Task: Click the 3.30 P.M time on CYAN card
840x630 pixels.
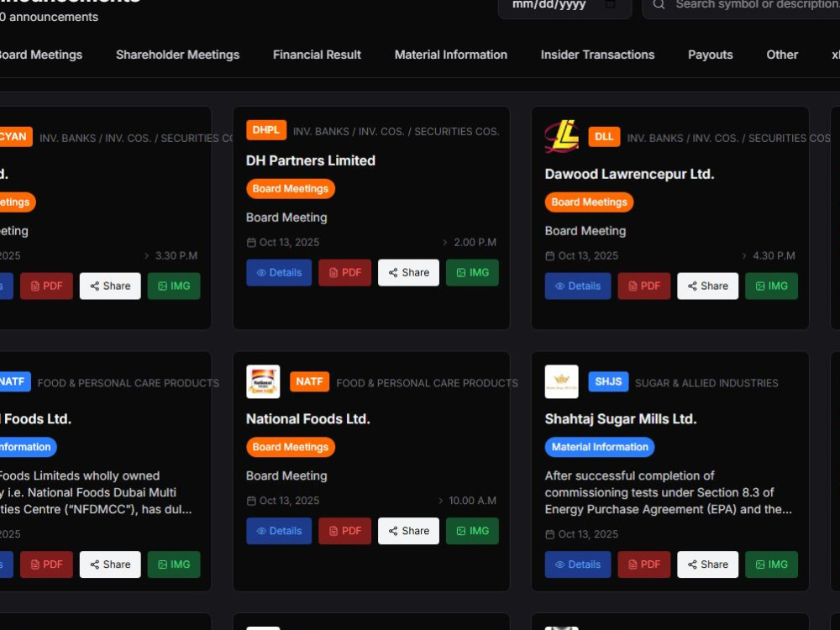Action: [176, 255]
